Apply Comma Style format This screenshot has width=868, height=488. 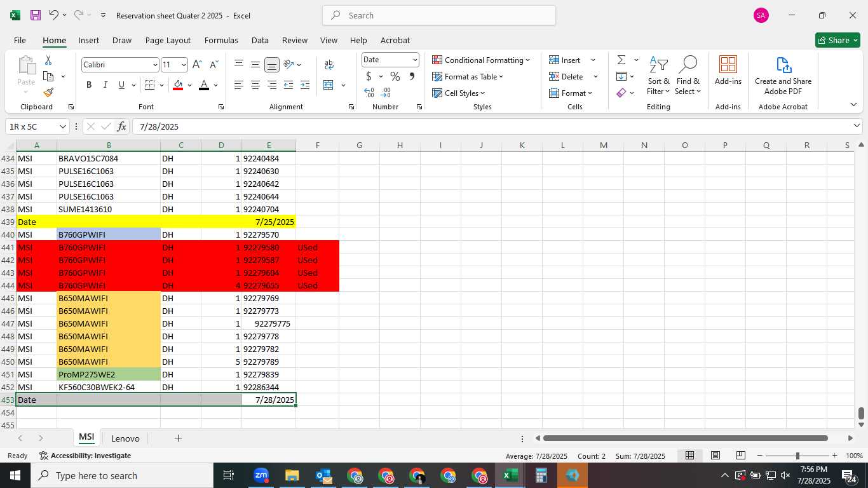click(412, 77)
